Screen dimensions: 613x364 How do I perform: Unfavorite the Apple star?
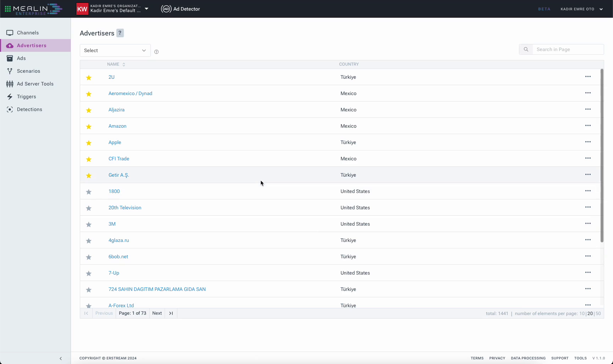[89, 143]
